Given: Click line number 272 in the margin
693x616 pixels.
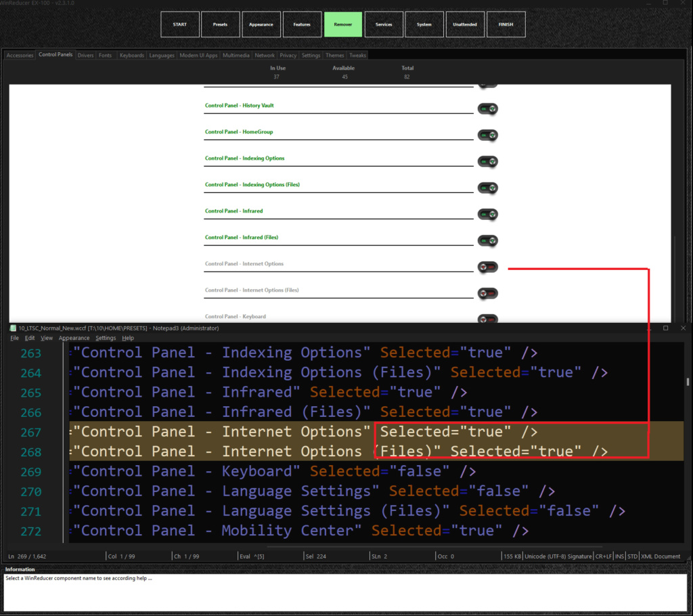Looking at the screenshot, I should point(31,531).
